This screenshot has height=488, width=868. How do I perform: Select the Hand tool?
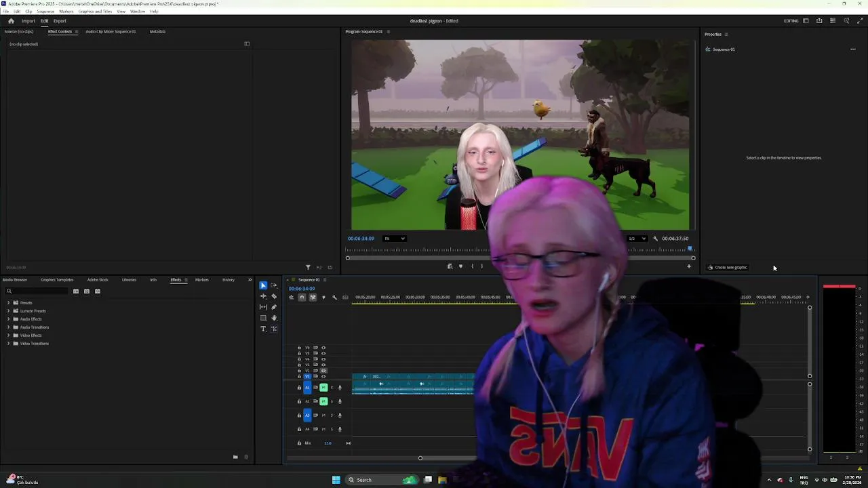[x=274, y=318]
